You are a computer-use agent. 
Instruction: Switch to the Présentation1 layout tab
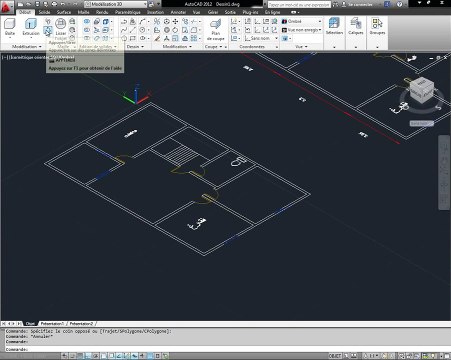pos(53,324)
